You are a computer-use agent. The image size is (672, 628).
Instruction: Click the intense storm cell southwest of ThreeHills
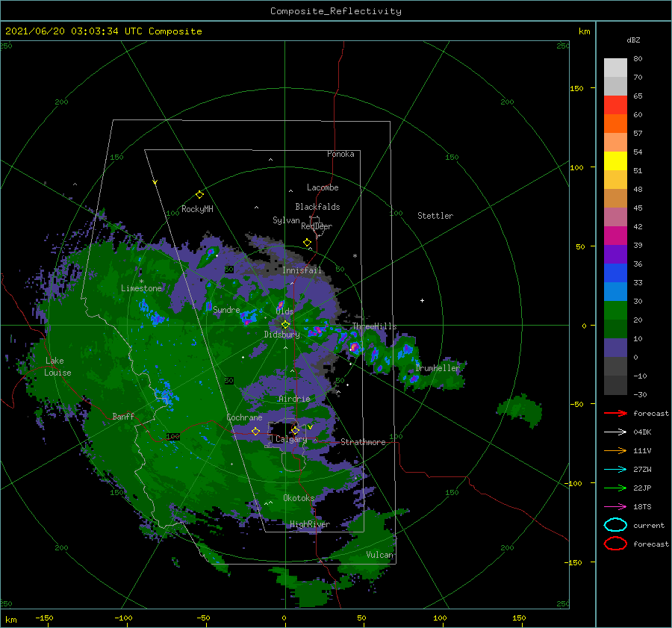coord(355,346)
